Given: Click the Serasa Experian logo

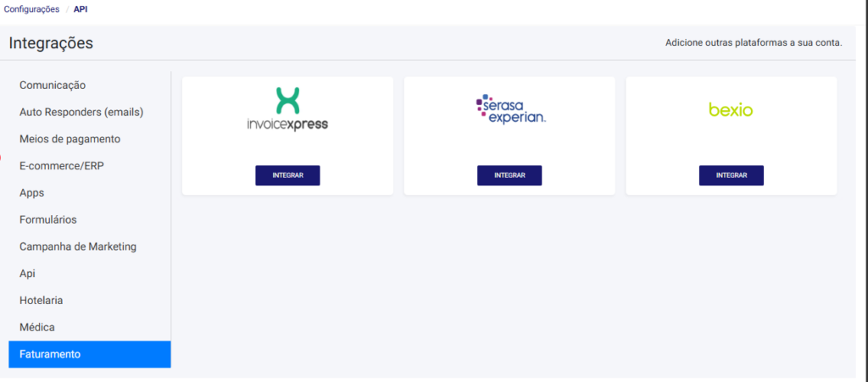Looking at the screenshot, I should point(509,109).
